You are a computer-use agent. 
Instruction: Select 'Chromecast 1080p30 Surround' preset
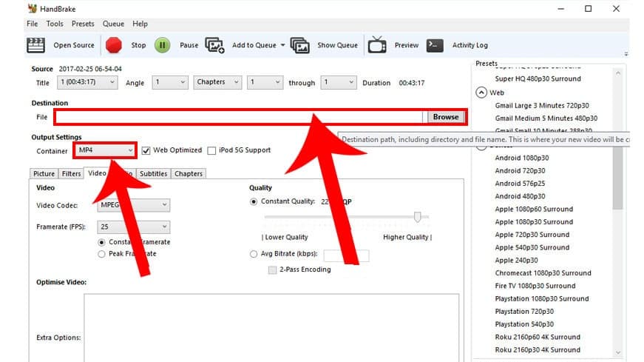point(543,272)
